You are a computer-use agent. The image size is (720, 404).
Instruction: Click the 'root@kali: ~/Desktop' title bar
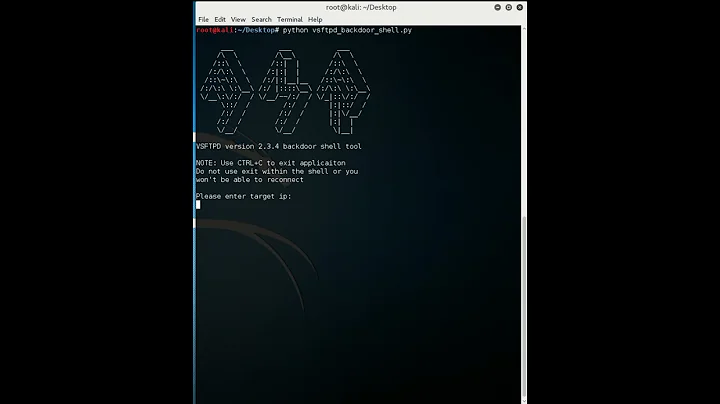click(361, 7)
